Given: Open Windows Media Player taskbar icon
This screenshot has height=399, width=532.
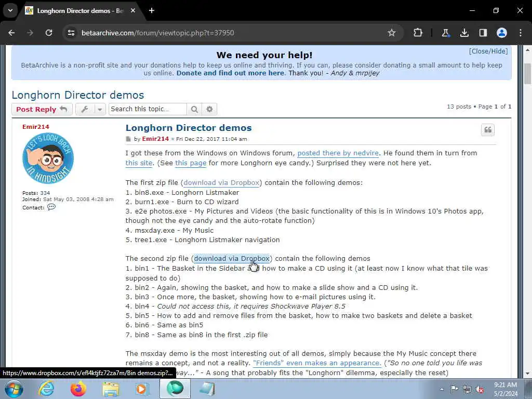Looking at the screenshot, I should 142,389.
